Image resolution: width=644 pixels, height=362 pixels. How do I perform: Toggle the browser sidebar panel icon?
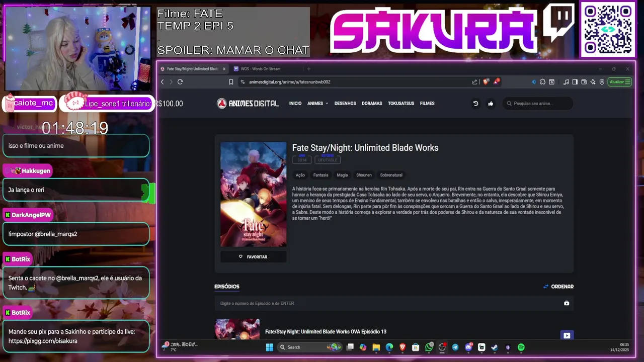[x=575, y=82]
